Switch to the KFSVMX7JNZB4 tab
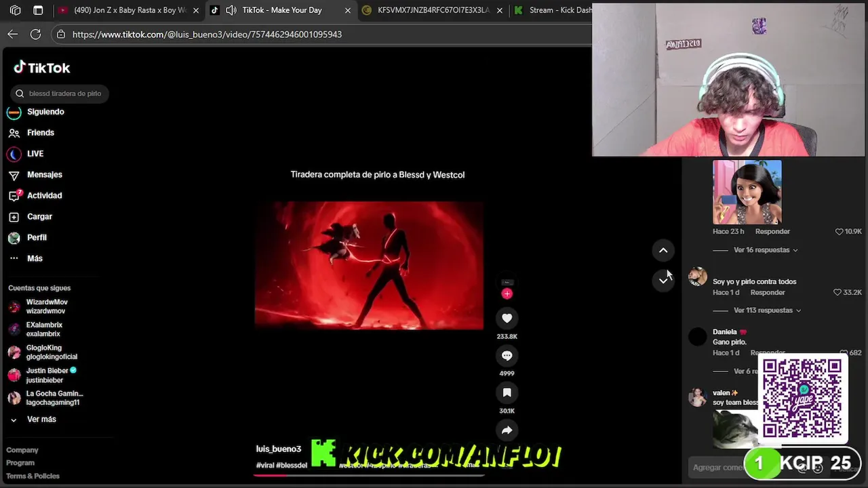This screenshot has height=488, width=868. coord(434,10)
